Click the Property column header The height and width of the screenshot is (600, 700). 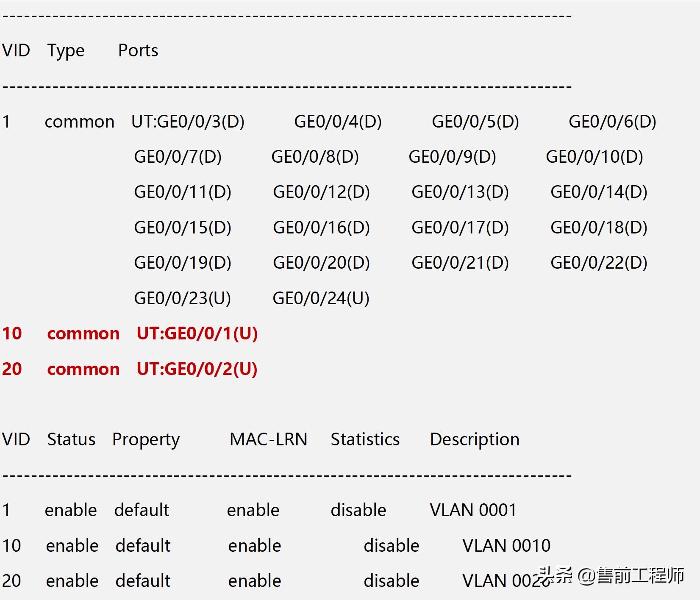pos(146,439)
